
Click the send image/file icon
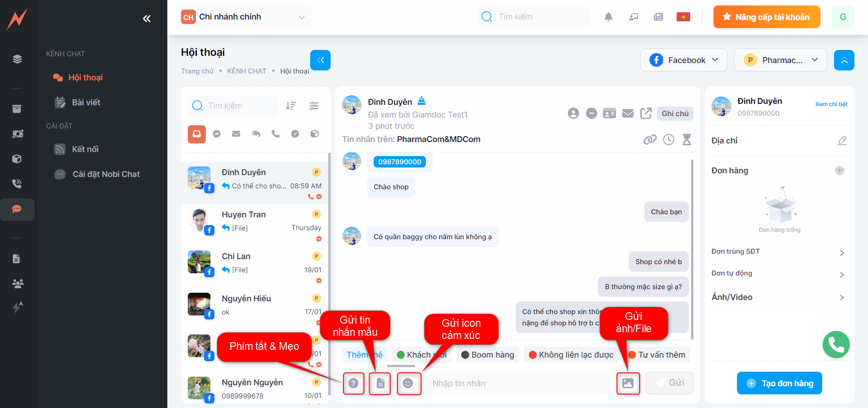[628, 383]
